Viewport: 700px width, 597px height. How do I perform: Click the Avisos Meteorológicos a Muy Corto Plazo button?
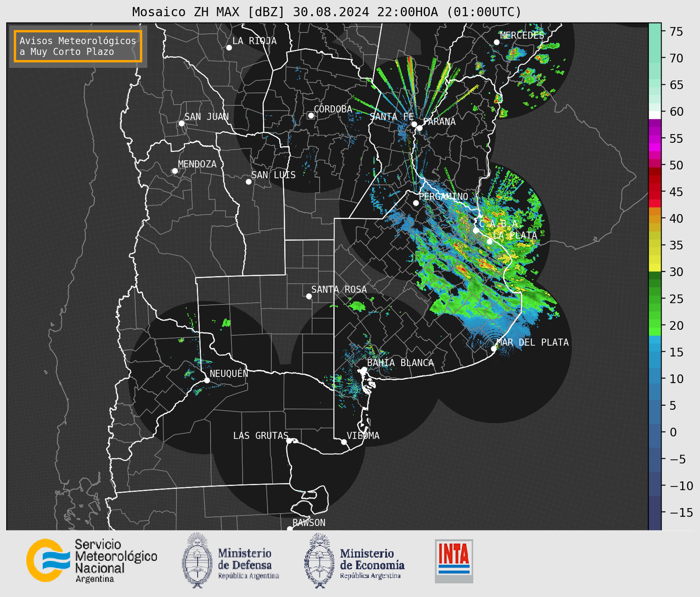coord(78,46)
